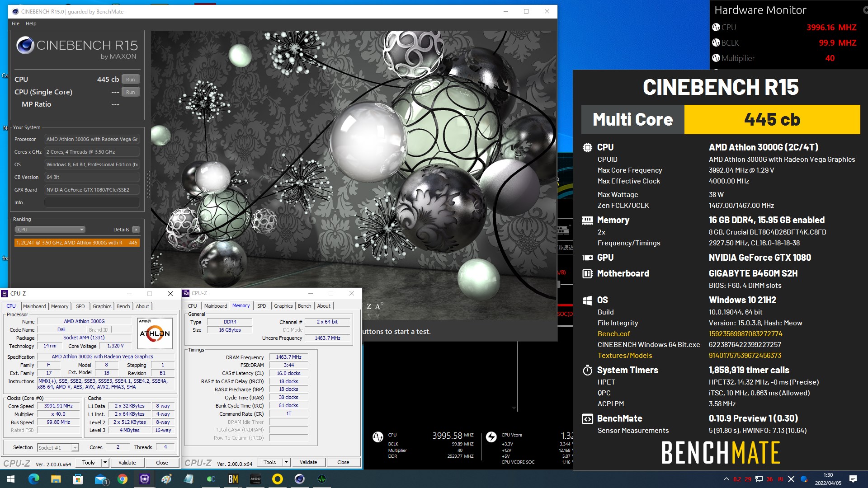Open Microsoft Edge from the taskbar

(34, 479)
